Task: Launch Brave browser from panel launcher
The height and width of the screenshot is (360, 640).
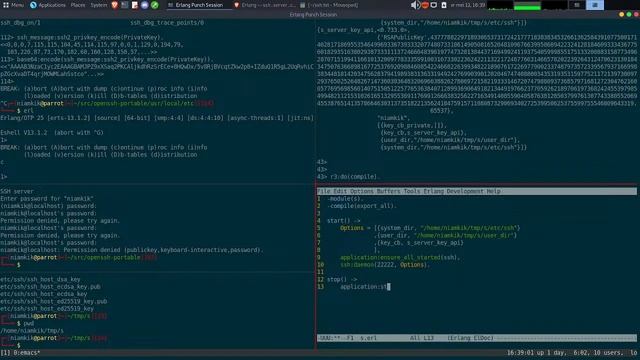Action: [x=115, y=5]
